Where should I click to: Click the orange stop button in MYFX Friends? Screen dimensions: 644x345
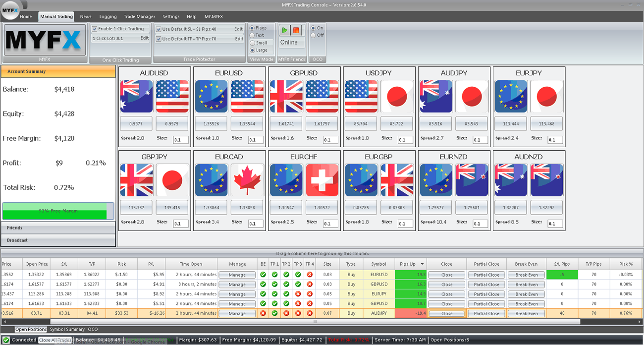(x=296, y=30)
